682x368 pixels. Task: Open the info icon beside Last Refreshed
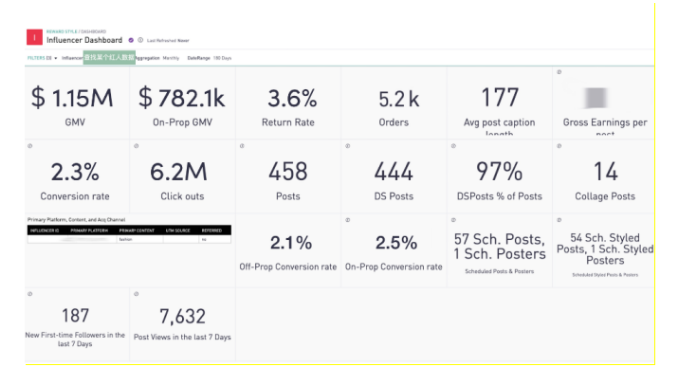tap(140, 40)
